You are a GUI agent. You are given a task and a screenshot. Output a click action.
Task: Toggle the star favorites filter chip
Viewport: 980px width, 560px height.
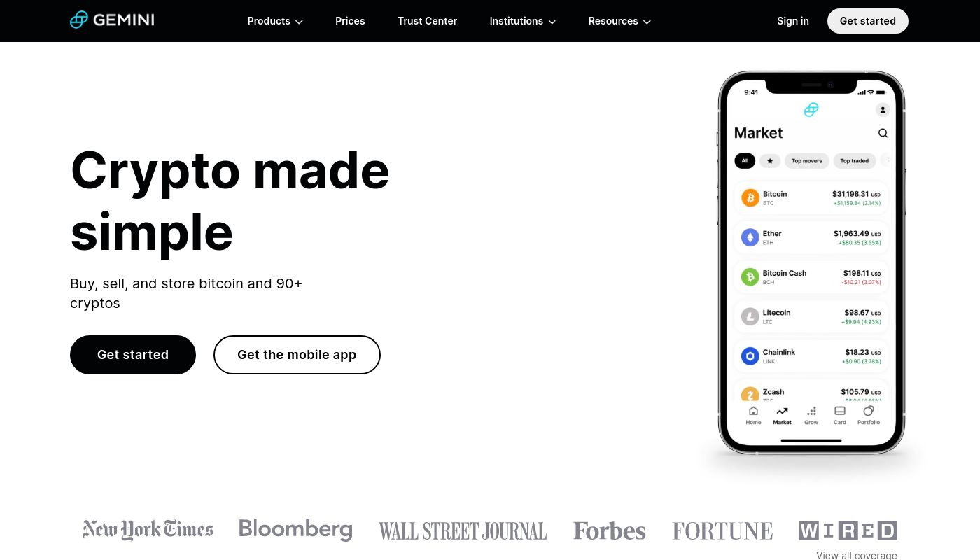tap(770, 161)
